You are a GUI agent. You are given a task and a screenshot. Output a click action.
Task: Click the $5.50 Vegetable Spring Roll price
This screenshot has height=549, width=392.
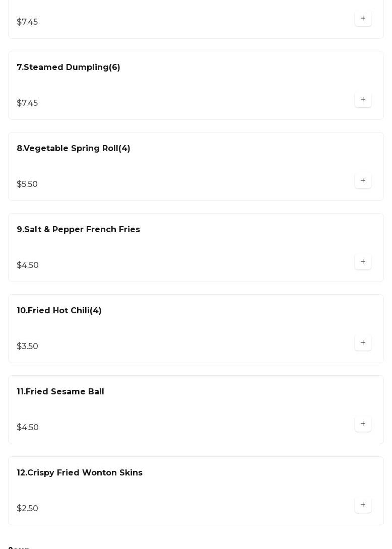point(27,184)
